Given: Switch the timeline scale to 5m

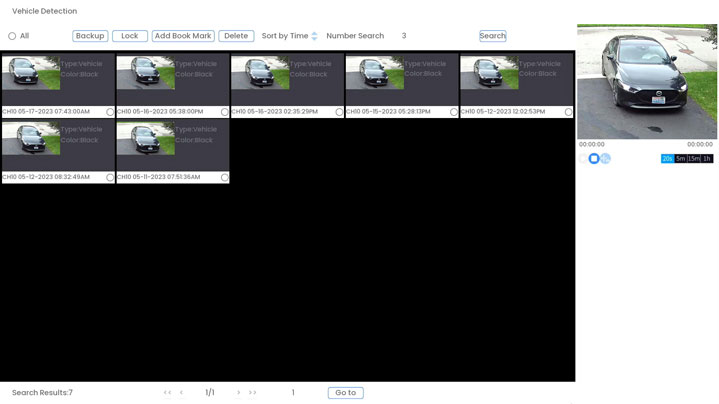Looking at the screenshot, I should point(680,159).
